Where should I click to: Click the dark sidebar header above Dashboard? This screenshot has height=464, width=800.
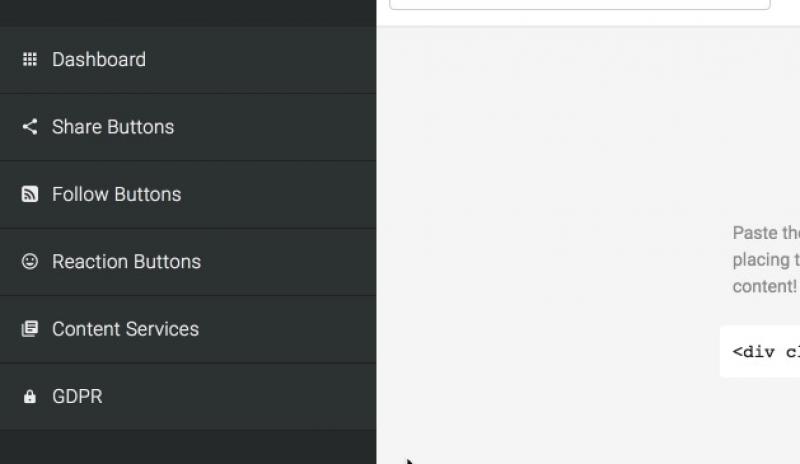click(188, 12)
